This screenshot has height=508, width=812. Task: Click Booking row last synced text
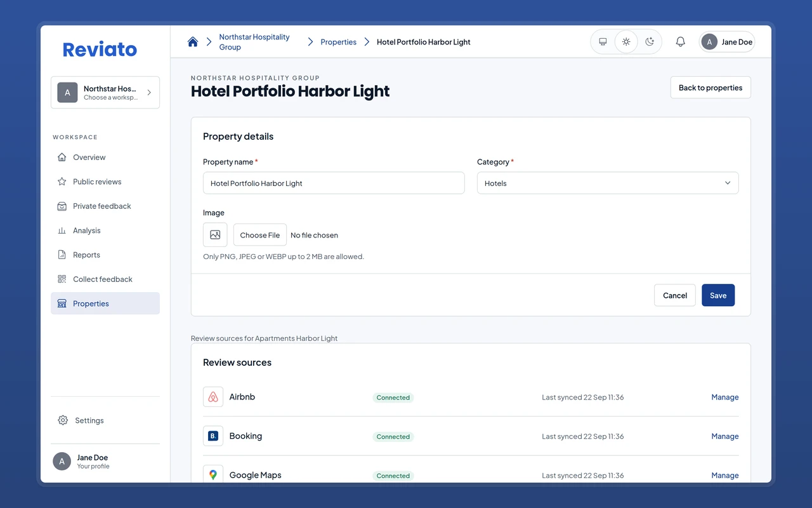(582, 436)
